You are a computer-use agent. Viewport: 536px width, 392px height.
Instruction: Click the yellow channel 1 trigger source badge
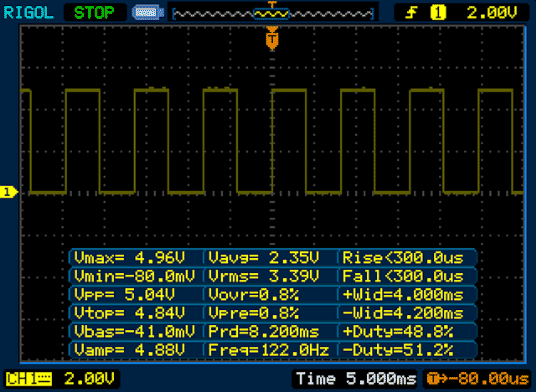click(438, 13)
